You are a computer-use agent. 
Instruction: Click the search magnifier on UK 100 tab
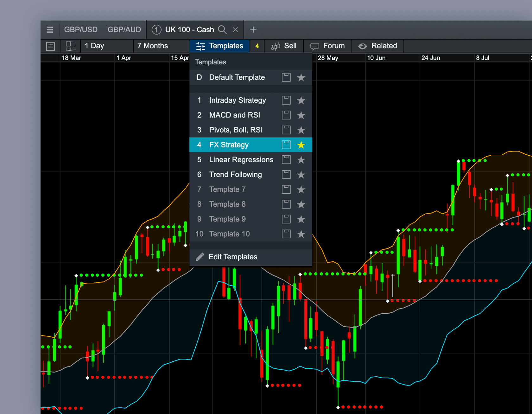click(222, 30)
